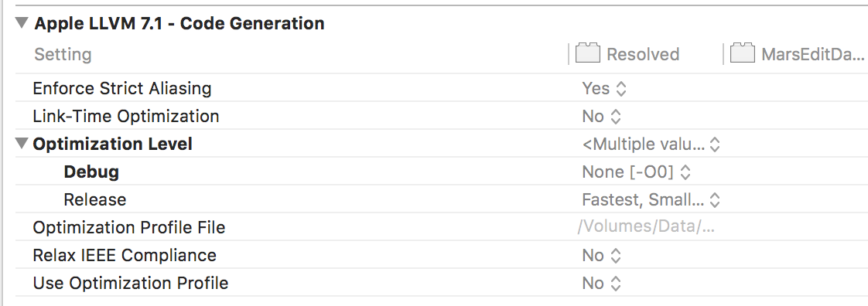The height and width of the screenshot is (306, 868).
Task: Open Enforce Strict Aliasing Yes popup
Action: [x=604, y=89]
